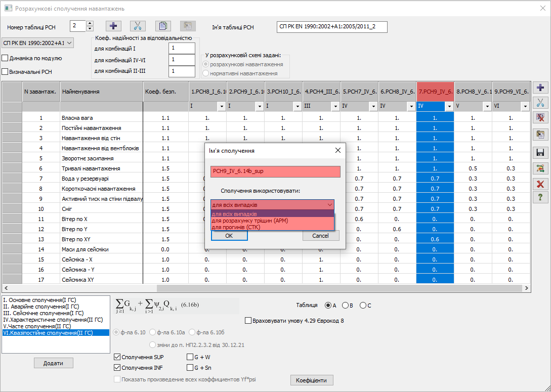Click the delete table column icon with red cross
This screenshot has width=551, height=392.
click(541, 117)
